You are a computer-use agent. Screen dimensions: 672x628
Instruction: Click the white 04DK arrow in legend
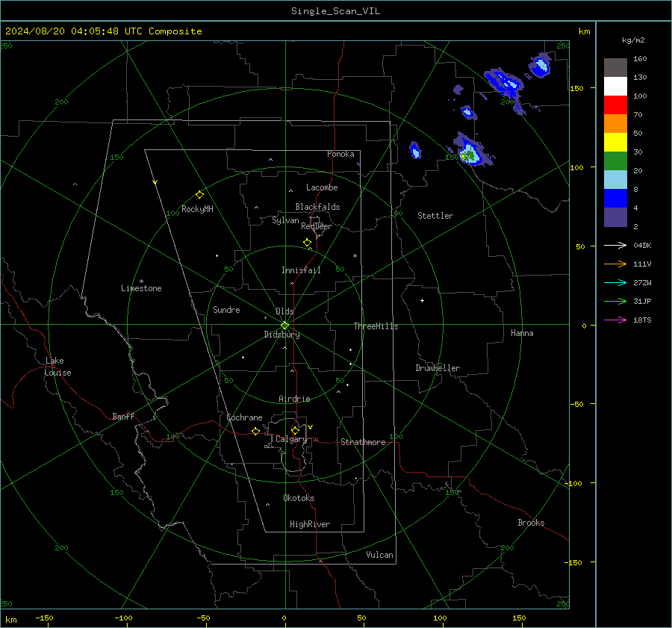615,245
